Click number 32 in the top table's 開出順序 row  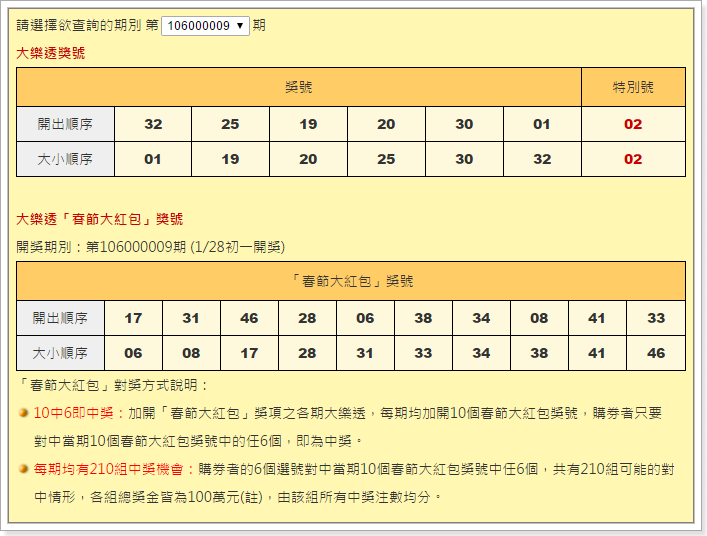[153, 124]
